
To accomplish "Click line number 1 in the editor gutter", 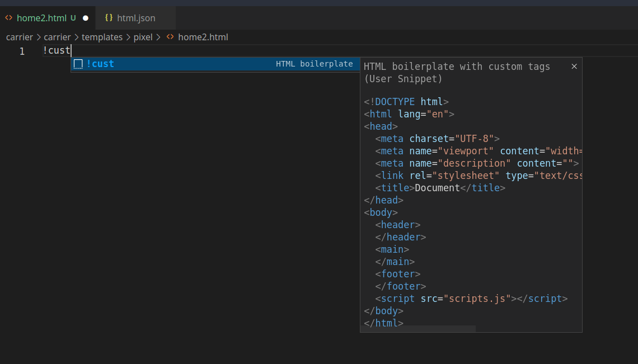I will pos(22,50).
